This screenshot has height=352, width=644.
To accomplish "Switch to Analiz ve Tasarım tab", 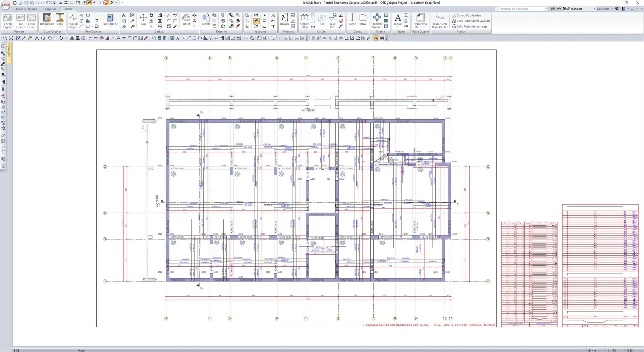I will tap(26, 9).
